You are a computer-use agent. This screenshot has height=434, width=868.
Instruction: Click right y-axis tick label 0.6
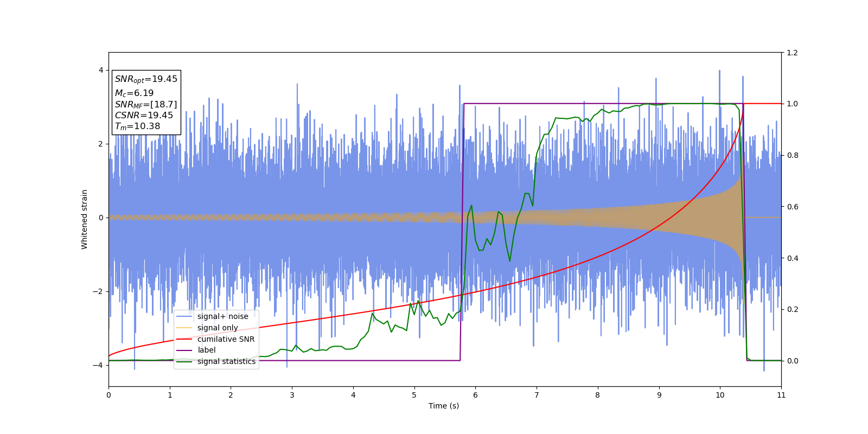[x=792, y=207]
